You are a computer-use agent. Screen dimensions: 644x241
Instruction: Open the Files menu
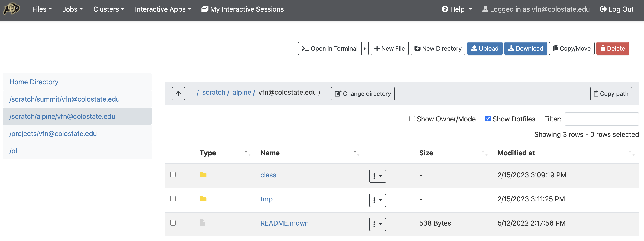42,9
